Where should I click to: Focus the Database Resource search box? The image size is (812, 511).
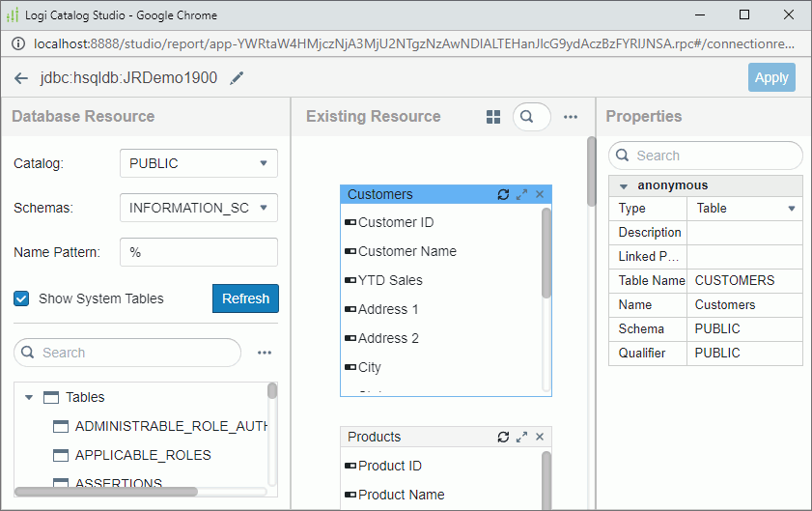point(127,353)
